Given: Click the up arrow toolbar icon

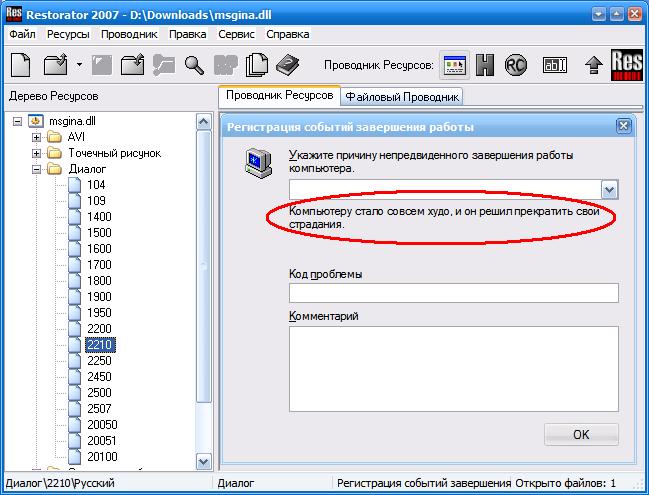Looking at the screenshot, I should pyautogui.click(x=594, y=65).
